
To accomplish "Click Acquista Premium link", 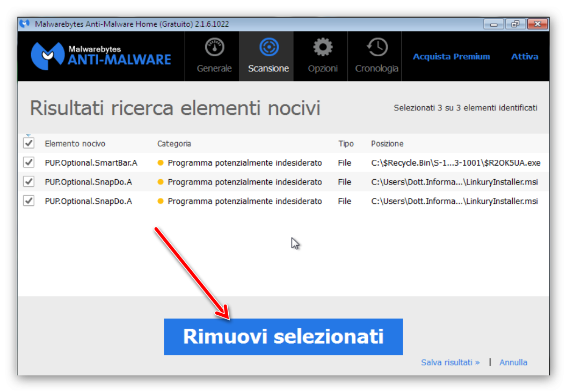I will click(x=451, y=56).
